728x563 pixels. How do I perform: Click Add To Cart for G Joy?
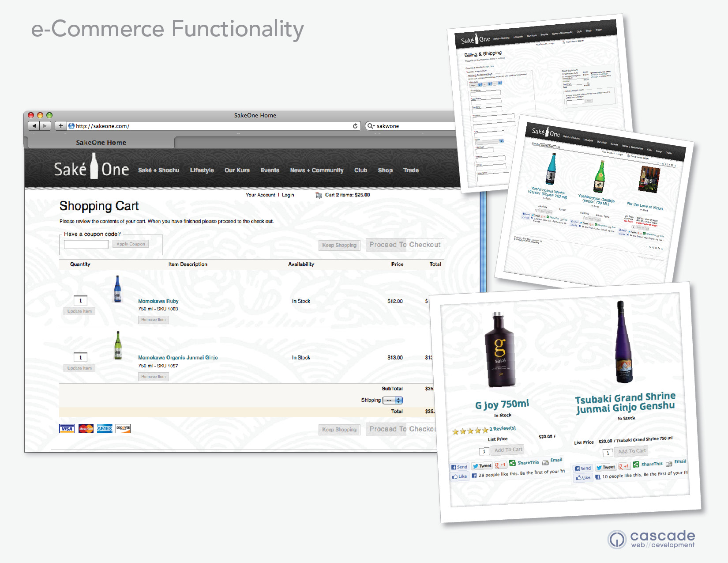point(508,450)
